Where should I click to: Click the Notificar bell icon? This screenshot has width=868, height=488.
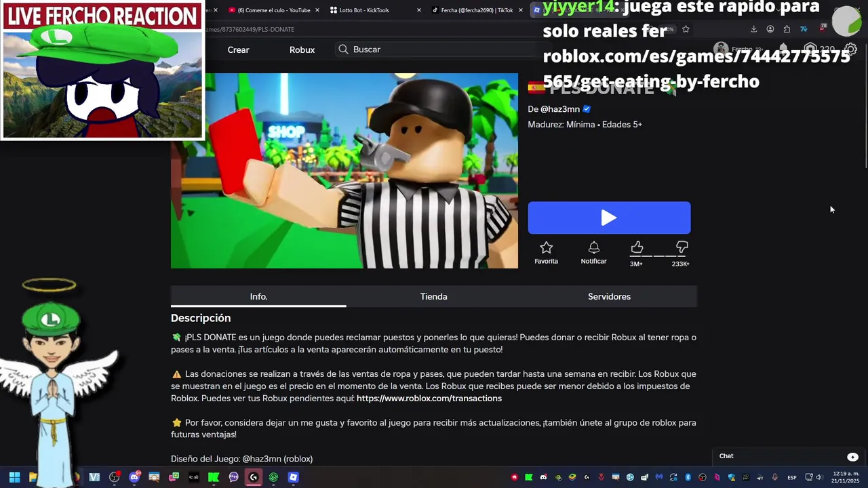point(593,248)
